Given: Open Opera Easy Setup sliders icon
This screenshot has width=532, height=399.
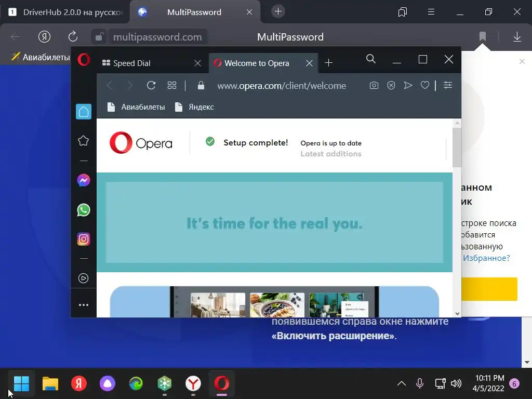Looking at the screenshot, I should pyautogui.click(x=448, y=85).
